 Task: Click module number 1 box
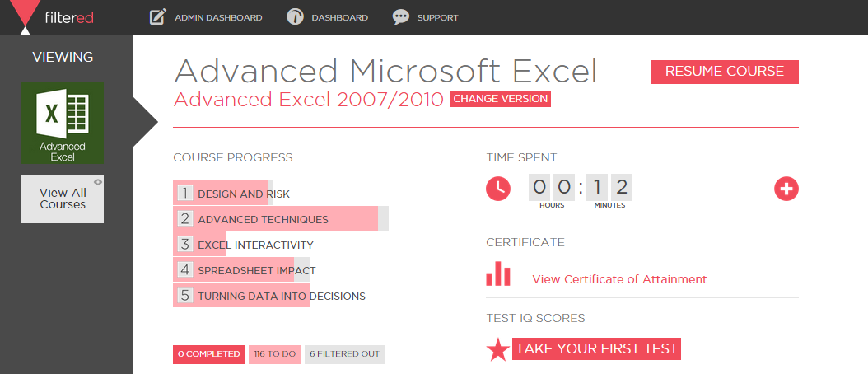(x=185, y=194)
